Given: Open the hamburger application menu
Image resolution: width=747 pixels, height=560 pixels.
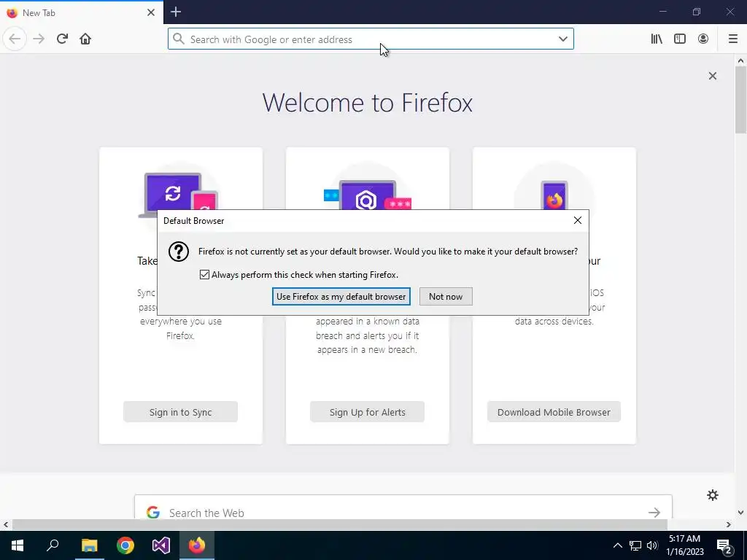Looking at the screenshot, I should click(x=733, y=39).
